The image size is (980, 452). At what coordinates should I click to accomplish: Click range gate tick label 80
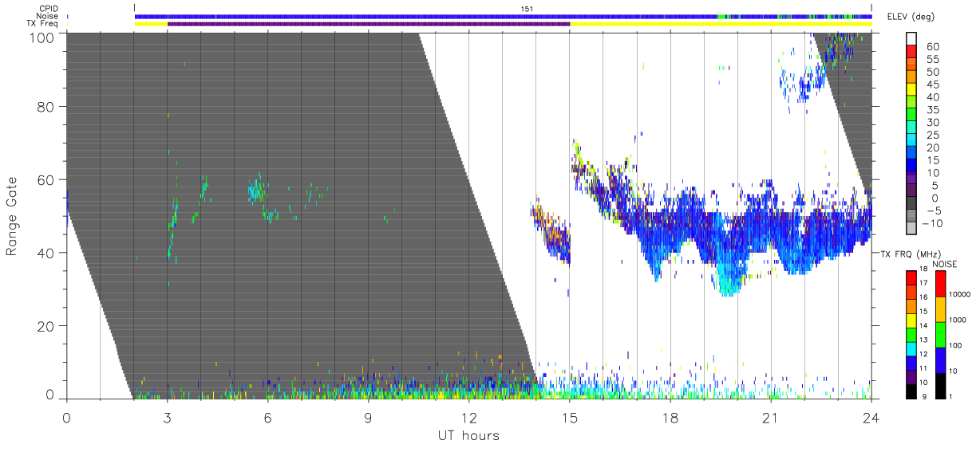[x=46, y=107]
